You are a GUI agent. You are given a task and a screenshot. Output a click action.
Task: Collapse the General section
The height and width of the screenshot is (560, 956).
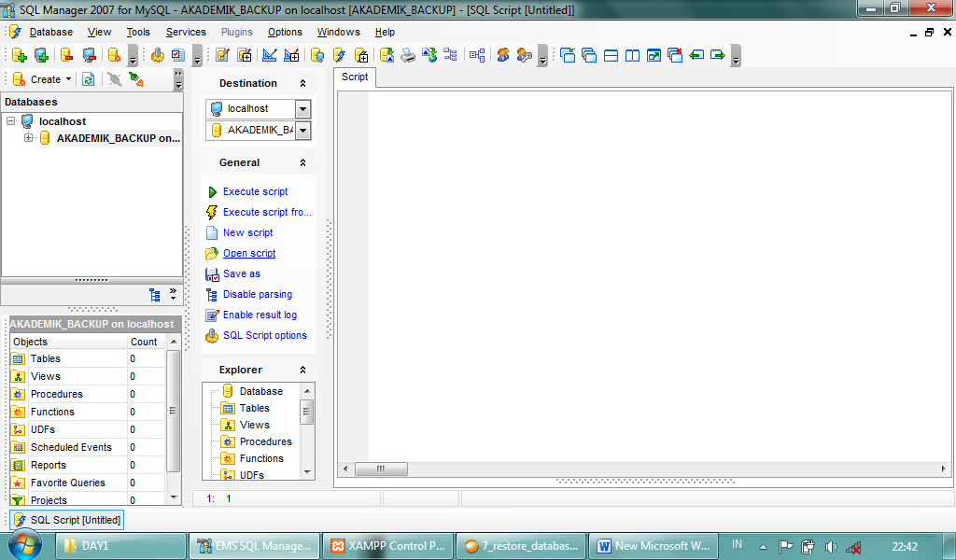point(302,162)
